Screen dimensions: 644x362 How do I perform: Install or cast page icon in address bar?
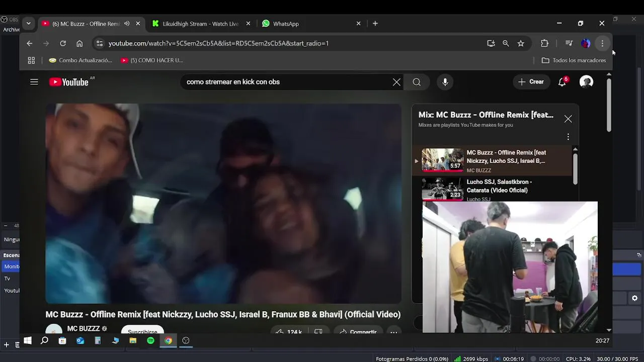click(x=491, y=43)
